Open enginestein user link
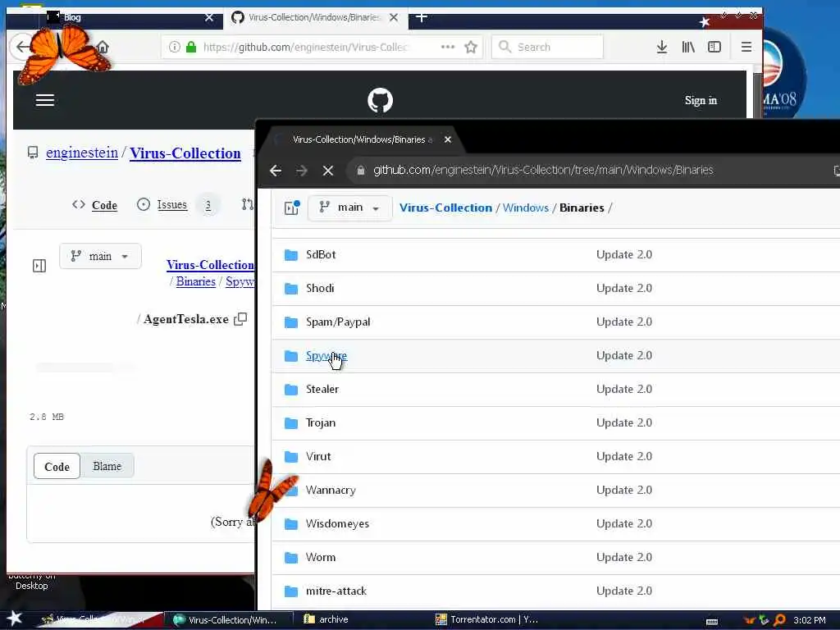The height and width of the screenshot is (630, 840). pyautogui.click(x=82, y=153)
